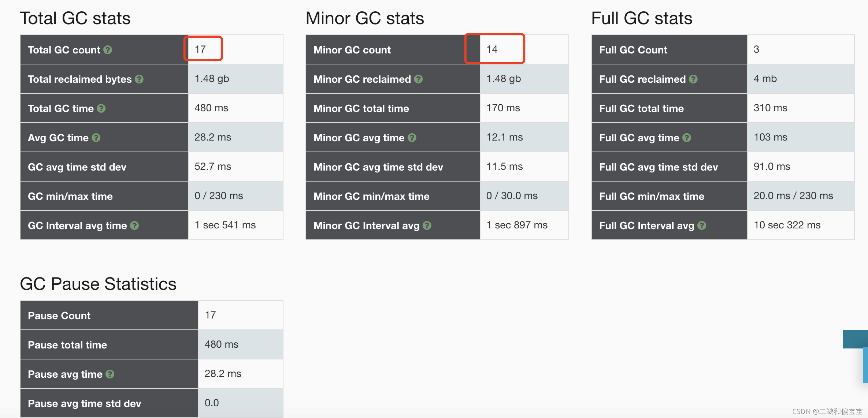Click help icon beside Full GC reclaimed

tap(693, 79)
